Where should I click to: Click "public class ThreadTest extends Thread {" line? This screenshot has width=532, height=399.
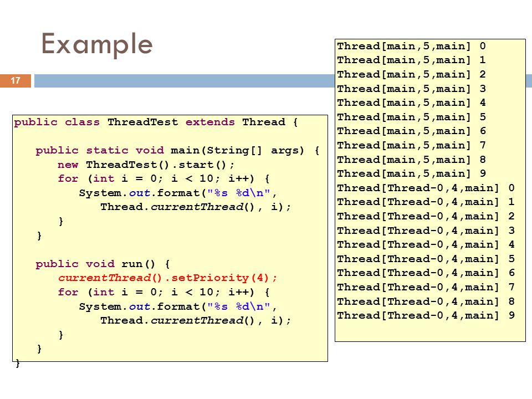coord(156,122)
